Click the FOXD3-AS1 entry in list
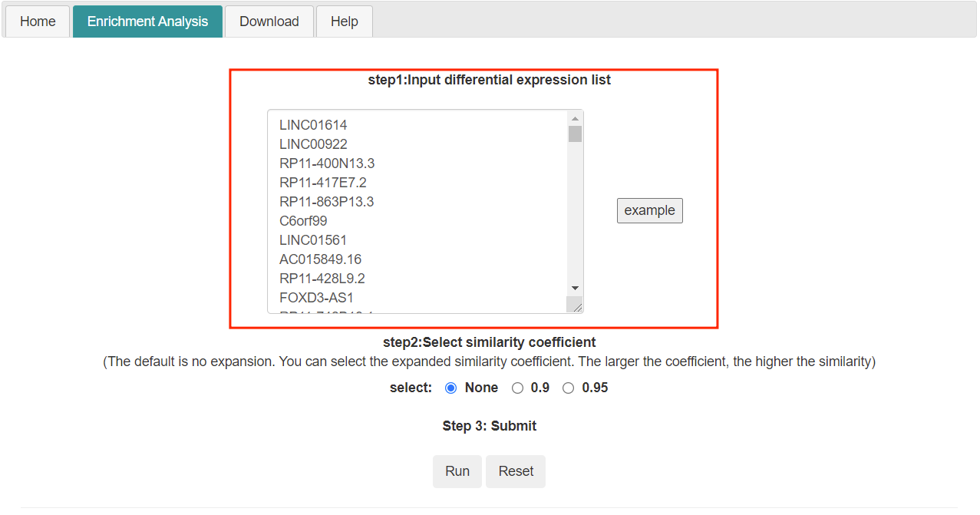 (x=316, y=297)
